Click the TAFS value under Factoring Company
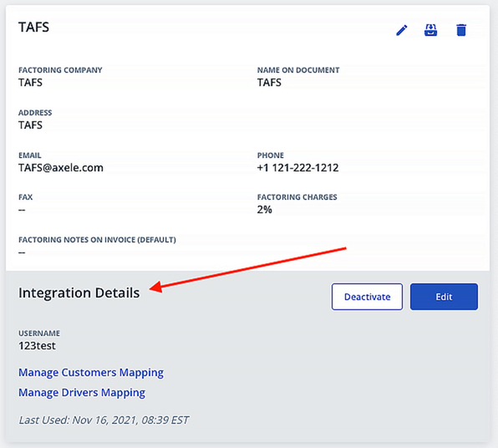 30,83
